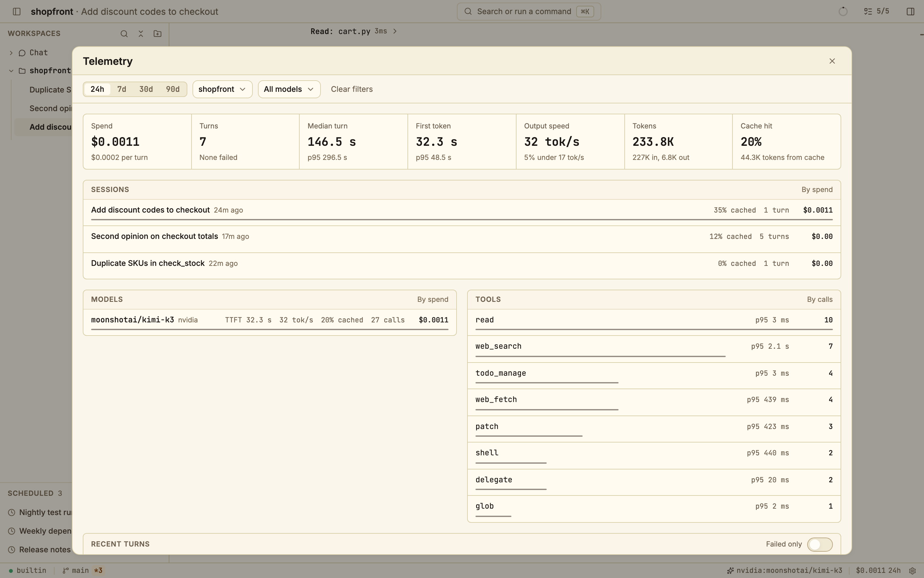Focus the Search or run a command field
The width and height of the screenshot is (924, 578).
click(528, 12)
